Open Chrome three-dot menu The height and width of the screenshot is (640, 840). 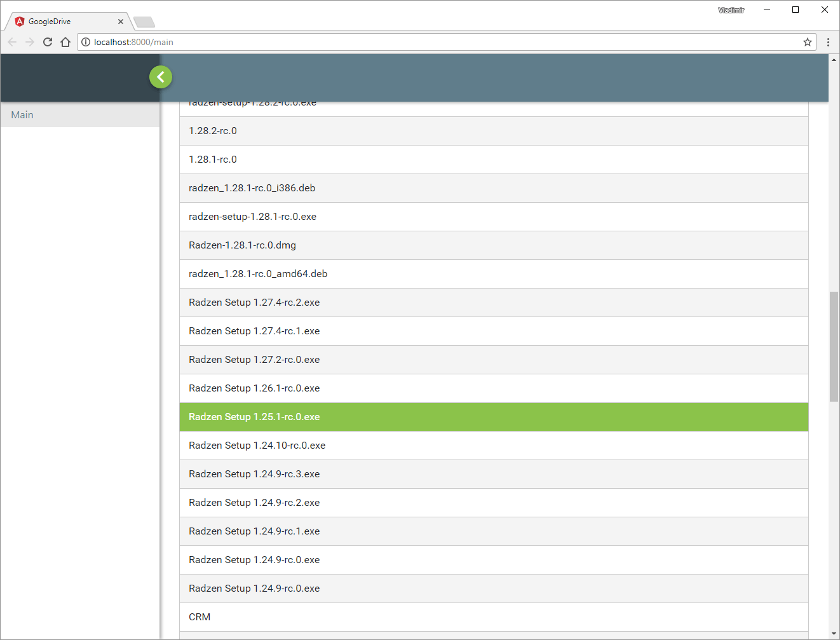pos(828,42)
